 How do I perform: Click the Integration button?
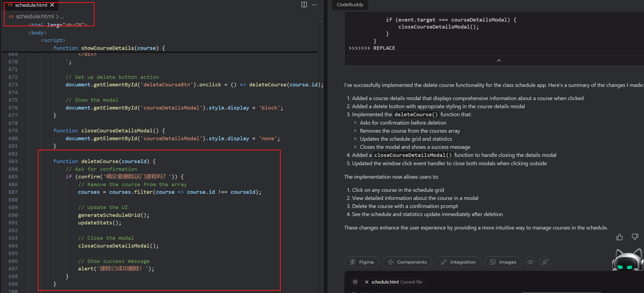point(458,262)
